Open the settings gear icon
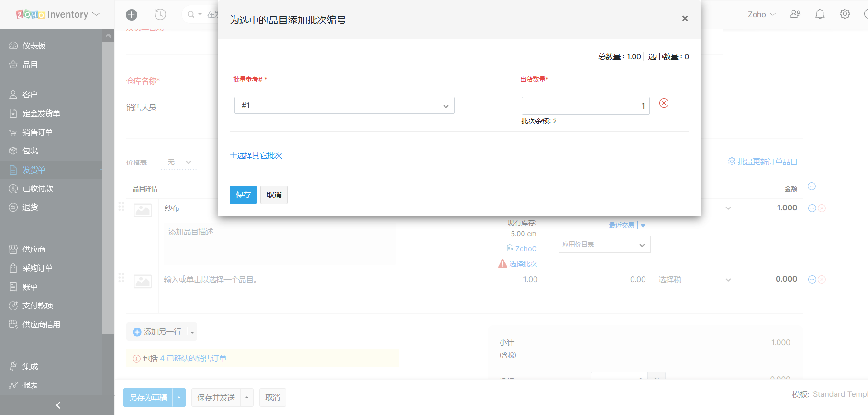868x415 pixels. [845, 14]
